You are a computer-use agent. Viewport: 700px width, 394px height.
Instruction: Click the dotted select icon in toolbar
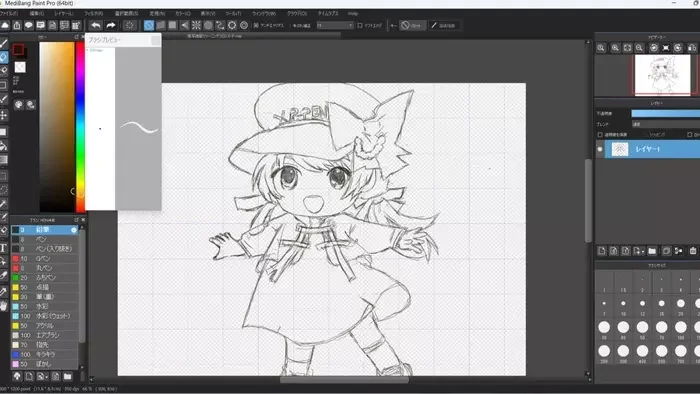[129, 25]
